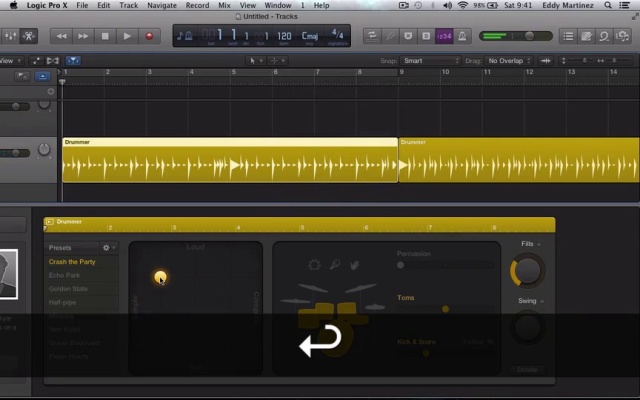640x400 pixels.
Task: Select the first Drummer region
Action: pyautogui.click(x=230, y=160)
